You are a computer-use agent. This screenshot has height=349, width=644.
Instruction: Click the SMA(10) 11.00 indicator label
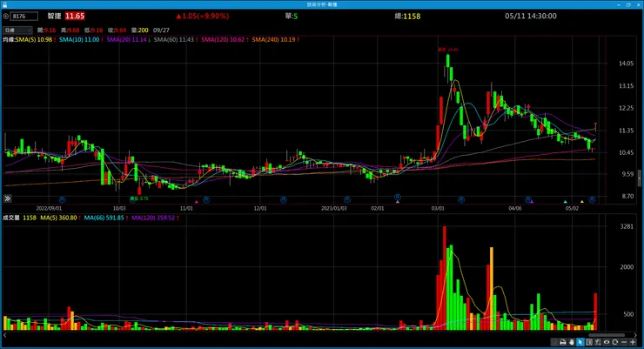click(79, 40)
